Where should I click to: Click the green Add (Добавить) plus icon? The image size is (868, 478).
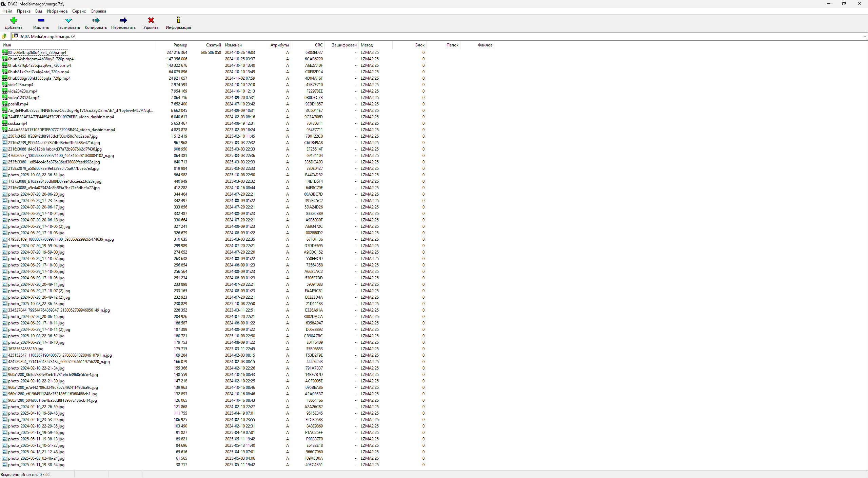point(14,20)
